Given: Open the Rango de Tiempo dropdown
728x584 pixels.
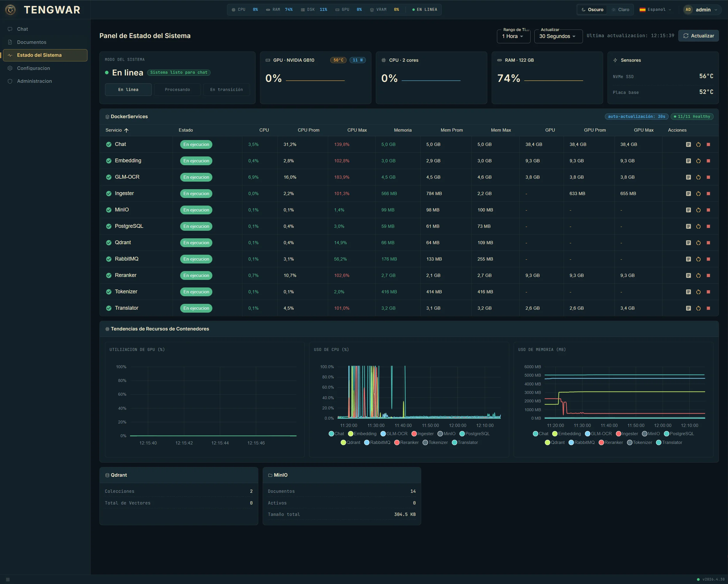Looking at the screenshot, I should coord(514,36).
